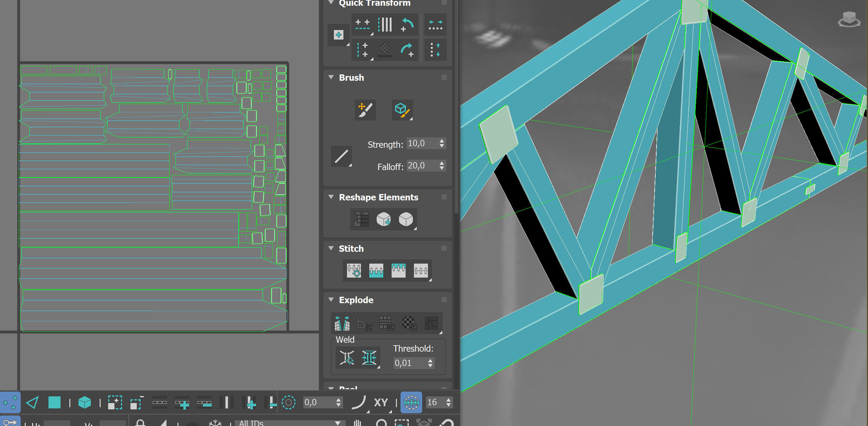The image size is (868, 426).
Task: Click Weld Selected Subobjects icon
Action: (369, 357)
